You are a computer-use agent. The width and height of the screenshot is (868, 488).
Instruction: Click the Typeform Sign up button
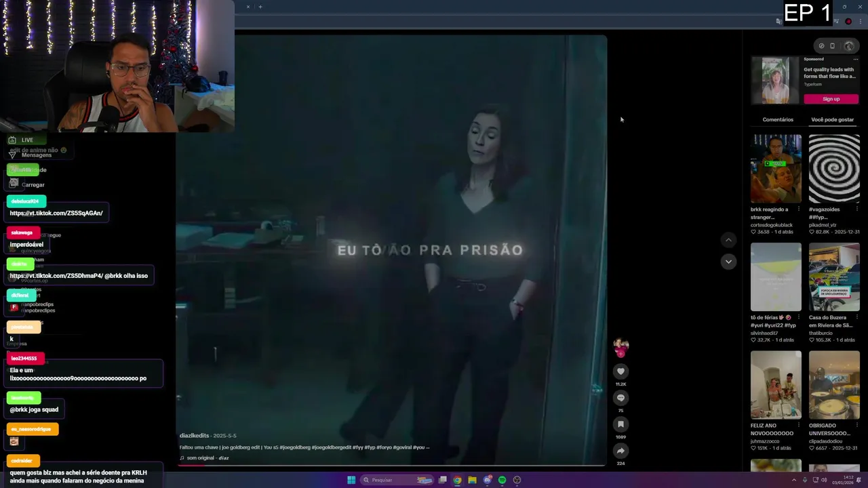pyautogui.click(x=831, y=99)
